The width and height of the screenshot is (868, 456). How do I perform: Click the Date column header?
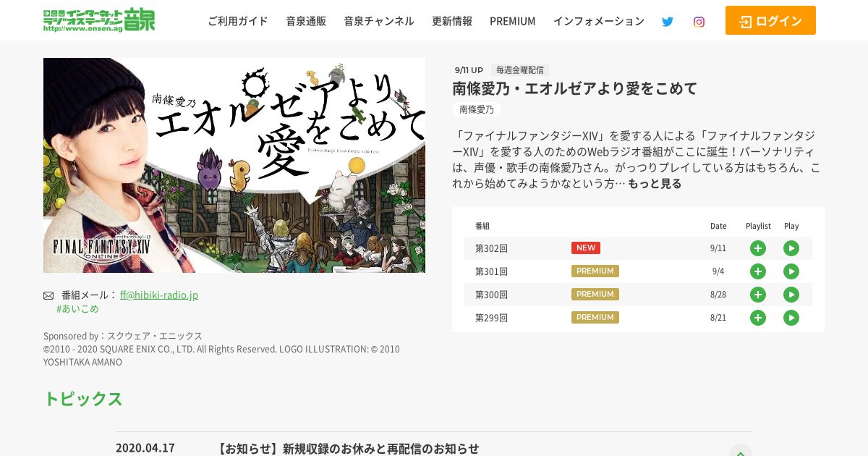click(718, 226)
